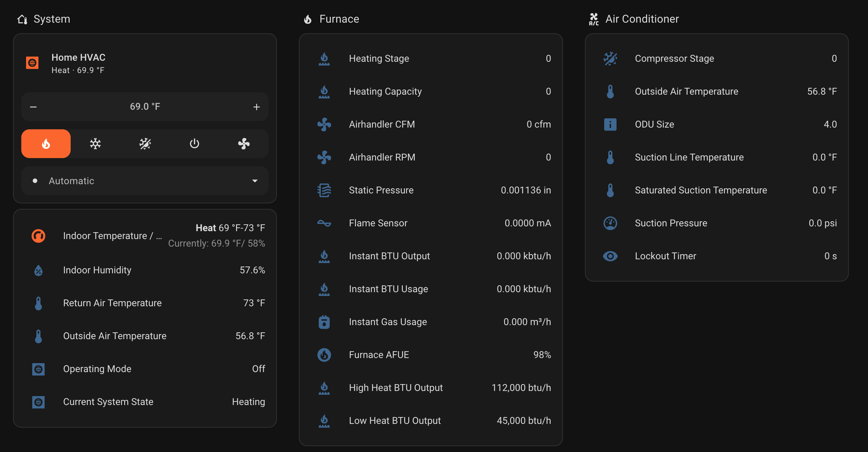Screen dimensions: 868x452
Task: Click the Heating Capacity icon
Action: (324, 92)
